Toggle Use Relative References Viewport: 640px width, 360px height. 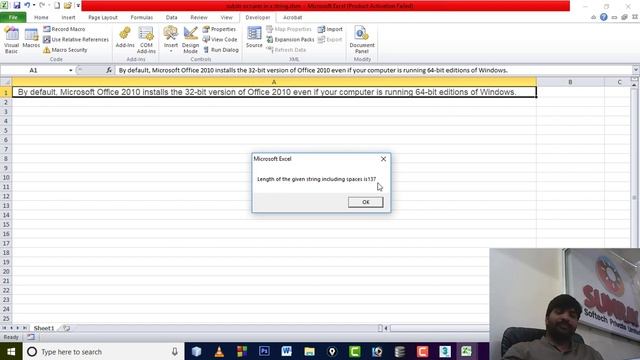[x=76, y=40]
